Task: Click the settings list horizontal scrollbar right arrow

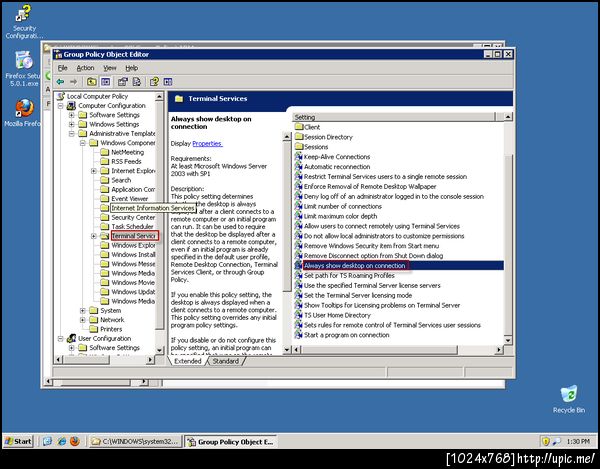Action: tap(499, 350)
